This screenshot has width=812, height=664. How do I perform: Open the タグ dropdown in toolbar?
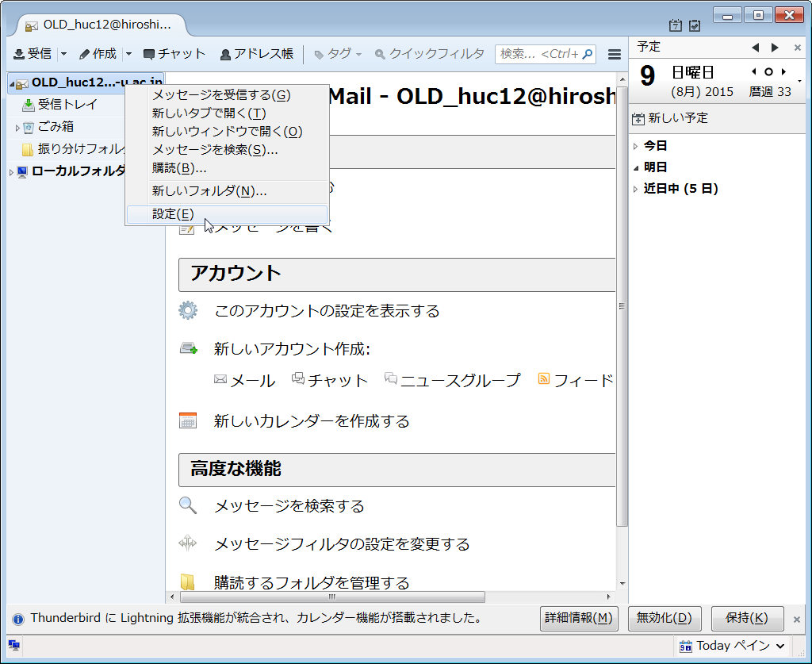pos(338,54)
